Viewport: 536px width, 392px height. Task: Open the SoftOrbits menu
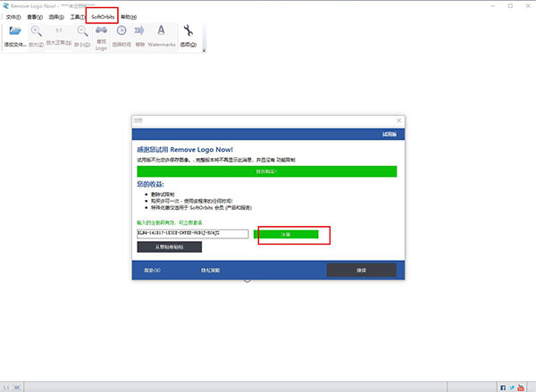click(103, 17)
